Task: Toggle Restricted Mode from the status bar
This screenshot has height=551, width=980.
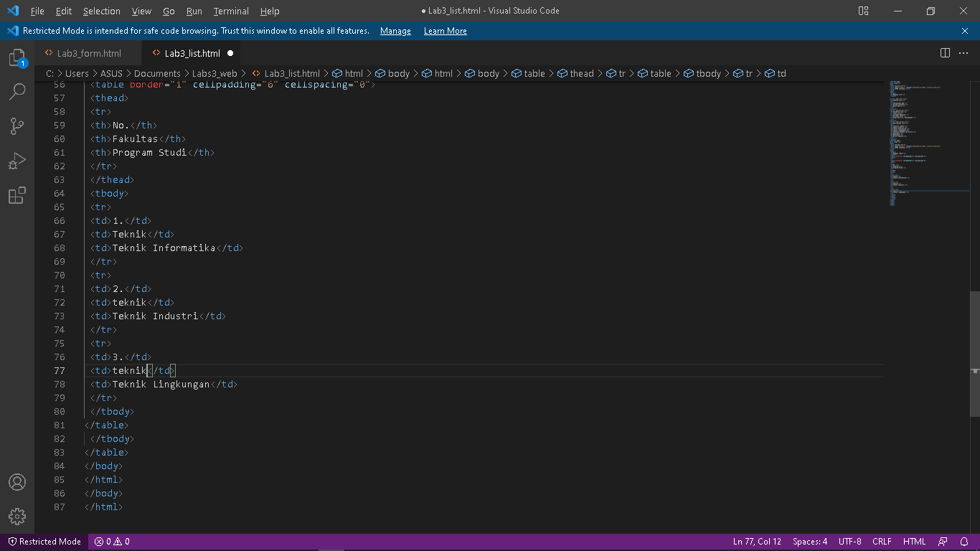Action: (44, 542)
